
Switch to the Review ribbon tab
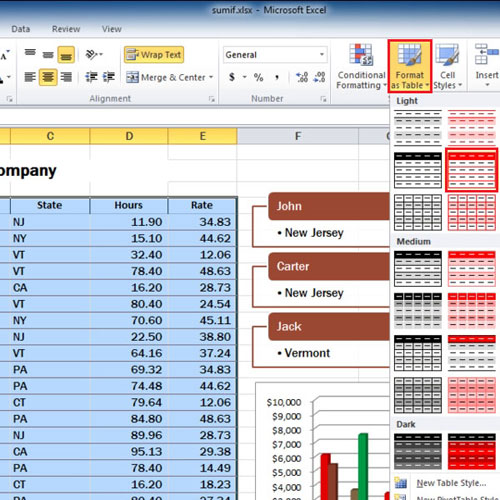tap(66, 29)
